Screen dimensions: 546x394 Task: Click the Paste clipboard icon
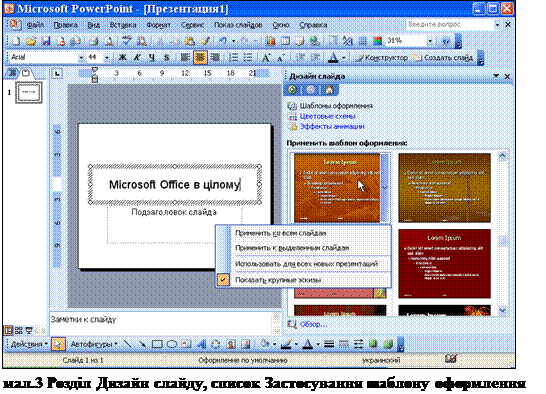point(190,41)
